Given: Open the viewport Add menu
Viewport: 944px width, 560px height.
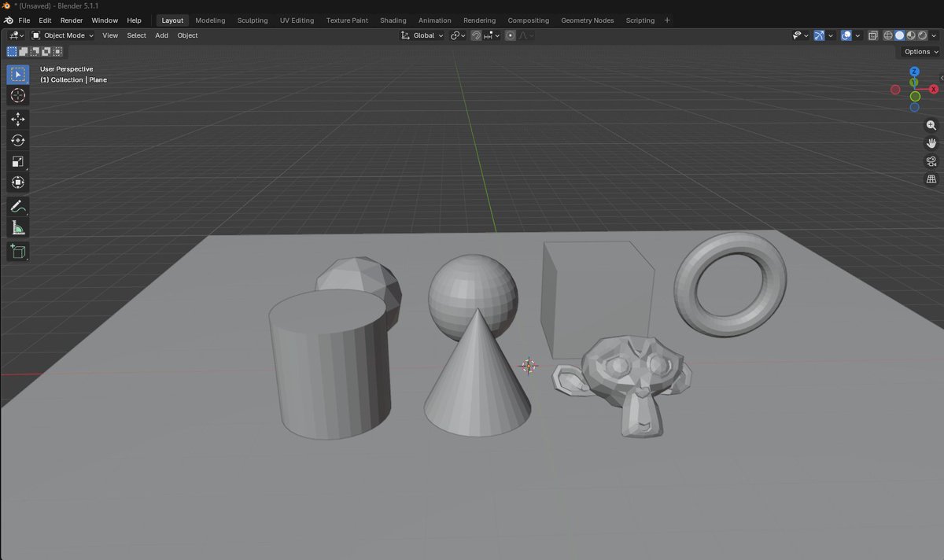Looking at the screenshot, I should [161, 35].
